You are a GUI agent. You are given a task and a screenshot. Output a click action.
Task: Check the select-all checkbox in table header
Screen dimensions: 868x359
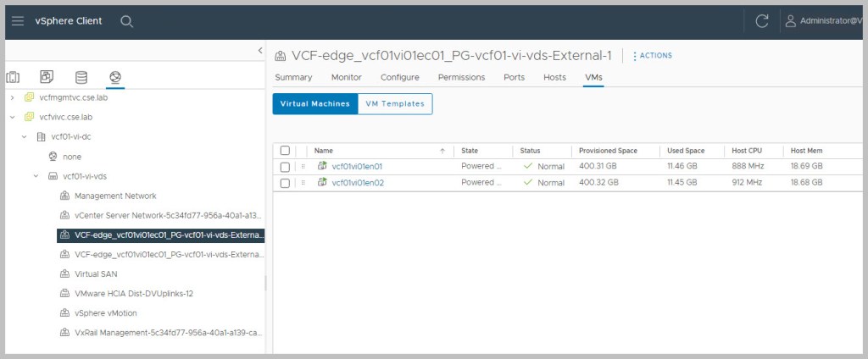tap(285, 151)
